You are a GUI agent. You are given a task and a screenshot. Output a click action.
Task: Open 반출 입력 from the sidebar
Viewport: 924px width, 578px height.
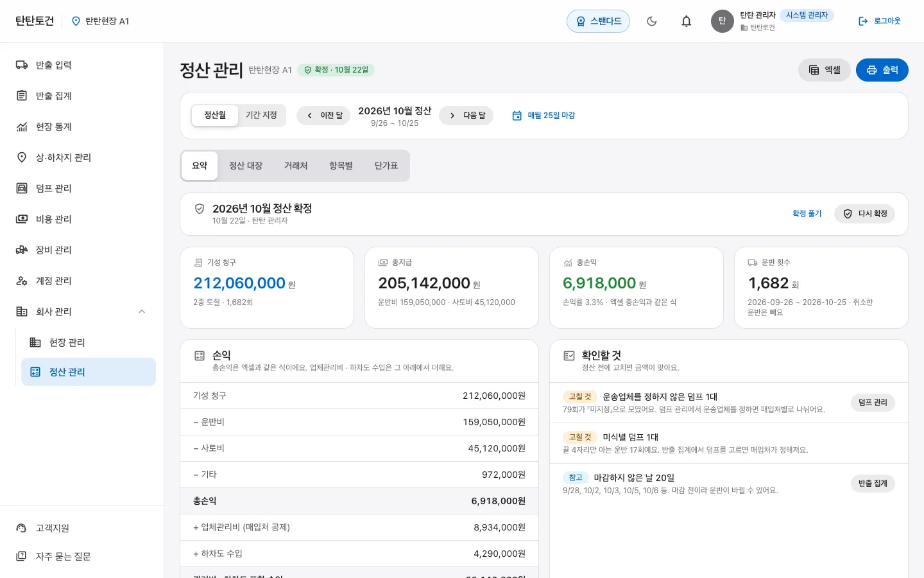click(82, 65)
